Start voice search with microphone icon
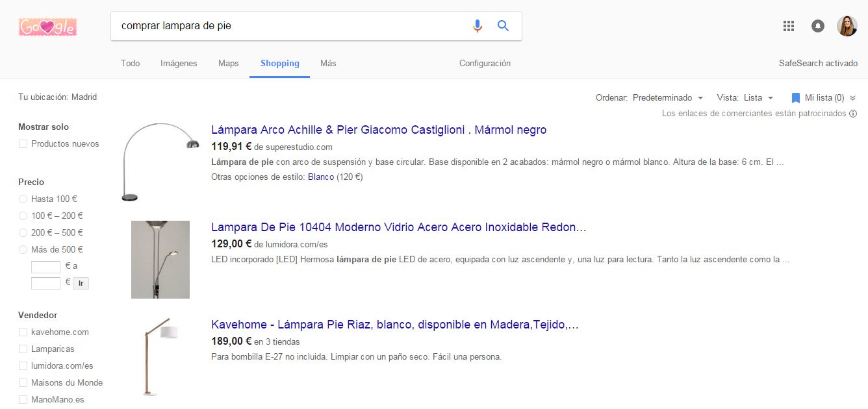The image size is (868, 409). click(x=478, y=26)
